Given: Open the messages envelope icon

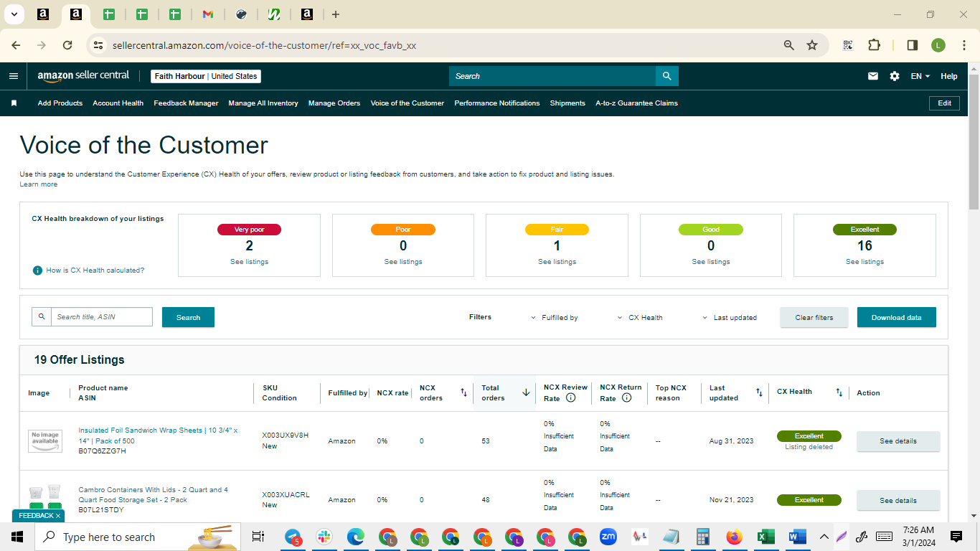Looking at the screenshot, I should click(x=873, y=76).
